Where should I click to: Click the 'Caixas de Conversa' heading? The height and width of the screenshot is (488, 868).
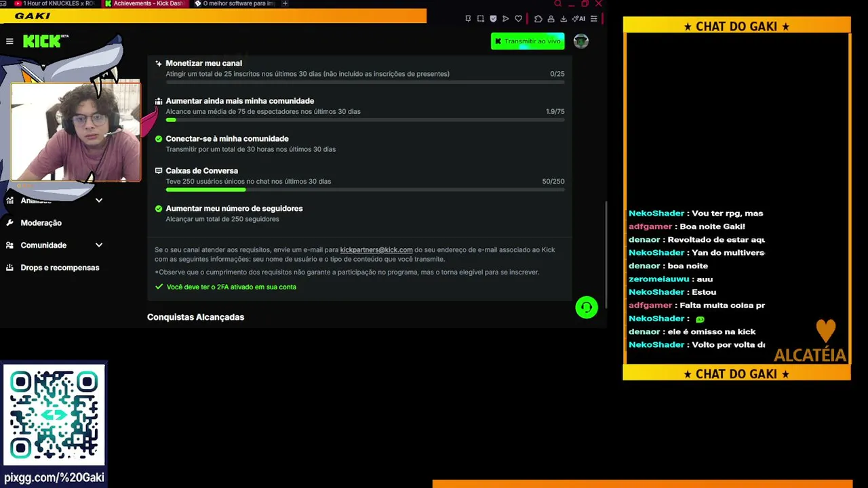click(x=201, y=171)
